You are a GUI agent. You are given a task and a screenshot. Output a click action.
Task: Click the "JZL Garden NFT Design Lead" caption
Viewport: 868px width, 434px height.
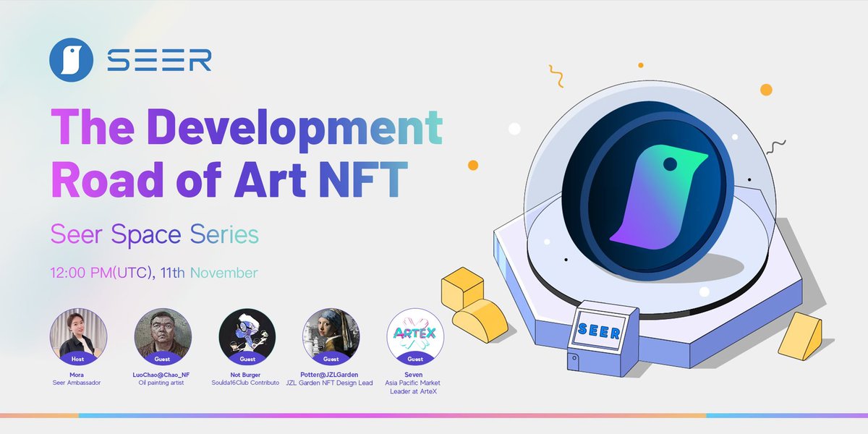pyautogui.click(x=331, y=383)
